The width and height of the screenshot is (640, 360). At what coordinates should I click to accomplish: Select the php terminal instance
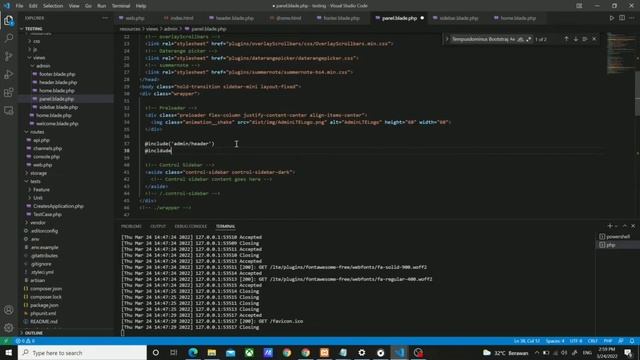point(618,245)
